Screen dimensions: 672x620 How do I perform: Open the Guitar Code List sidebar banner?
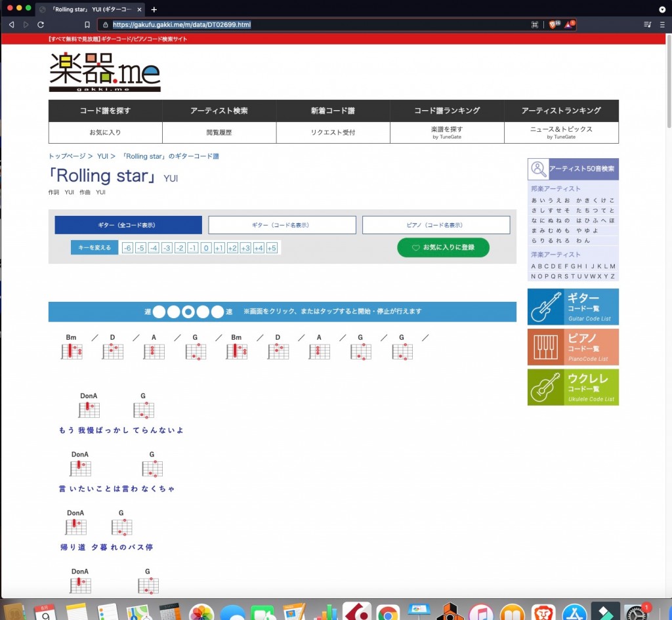(x=572, y=306)
